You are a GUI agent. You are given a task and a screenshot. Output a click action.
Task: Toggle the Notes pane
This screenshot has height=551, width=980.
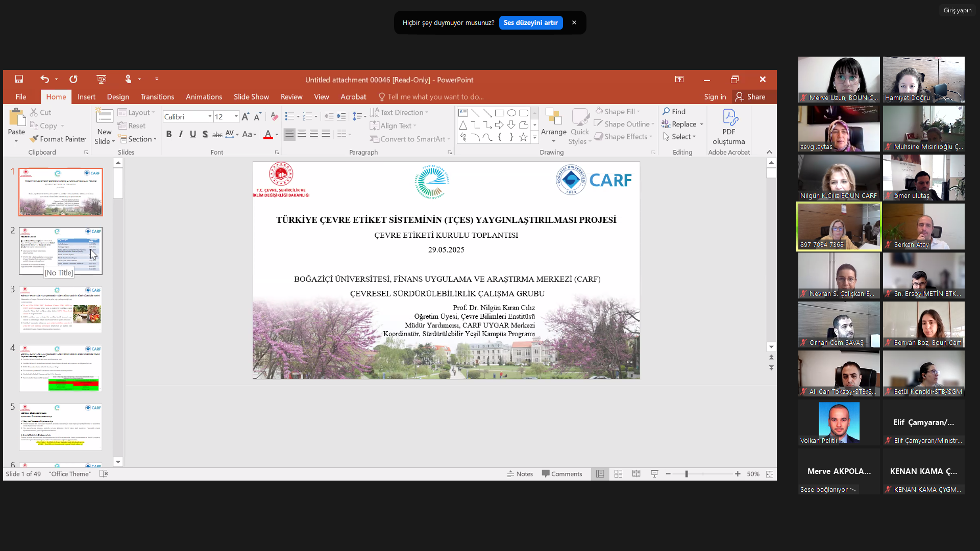(x=520, y=474)
